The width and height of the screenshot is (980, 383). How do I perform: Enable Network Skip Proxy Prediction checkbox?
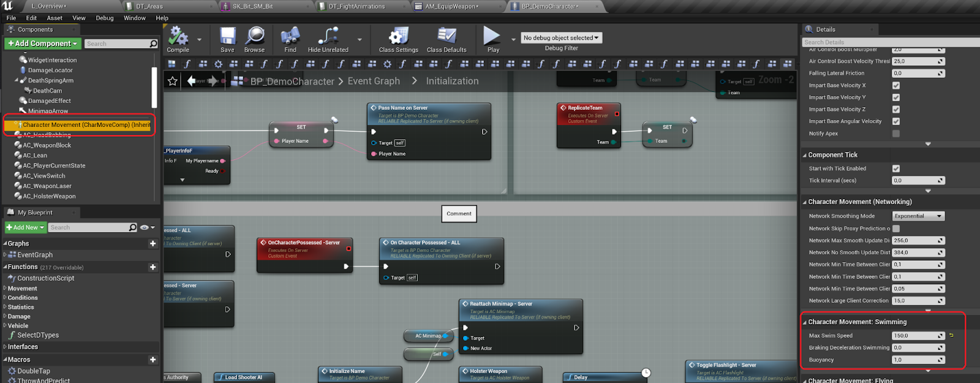(x=896, y=229)
